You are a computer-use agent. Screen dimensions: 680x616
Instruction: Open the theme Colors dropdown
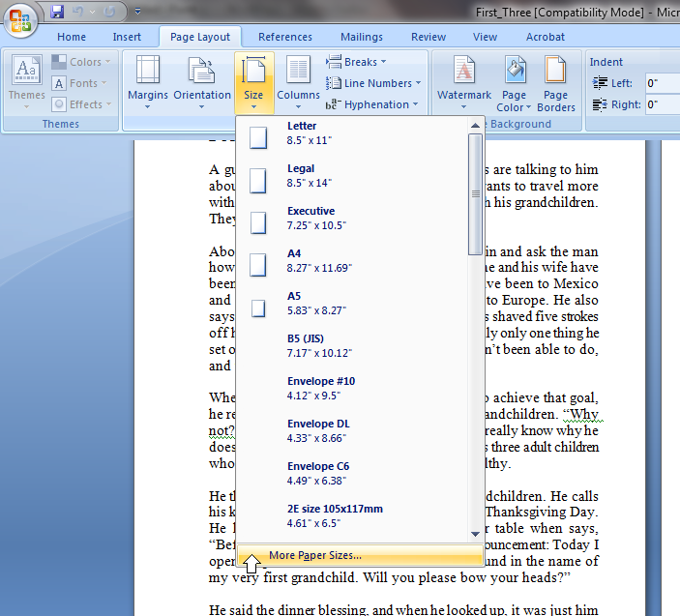tap(82, 62)
